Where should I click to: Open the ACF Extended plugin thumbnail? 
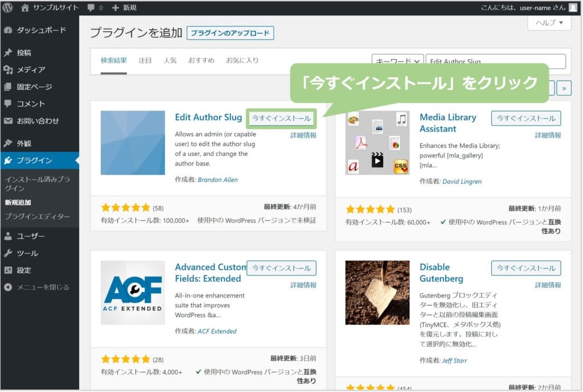pyautogui.click(x=133, y=292)
